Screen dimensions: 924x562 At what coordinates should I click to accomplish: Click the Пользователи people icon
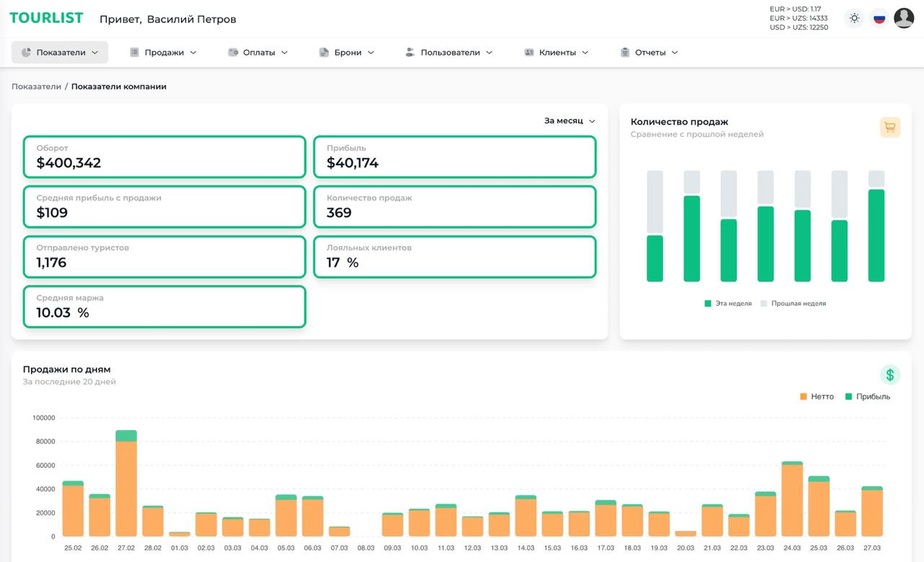[x=410, y=53]
